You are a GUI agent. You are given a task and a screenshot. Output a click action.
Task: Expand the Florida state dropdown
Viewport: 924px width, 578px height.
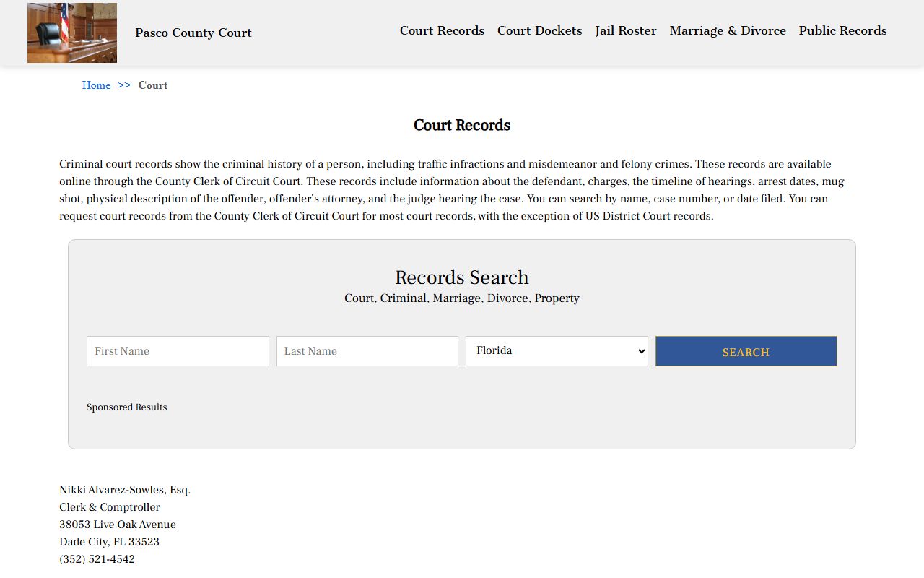coord(557,351)
